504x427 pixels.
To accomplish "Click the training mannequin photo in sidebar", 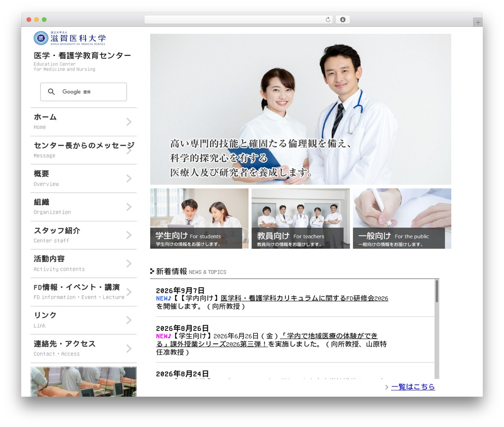I will pos(83,382).
